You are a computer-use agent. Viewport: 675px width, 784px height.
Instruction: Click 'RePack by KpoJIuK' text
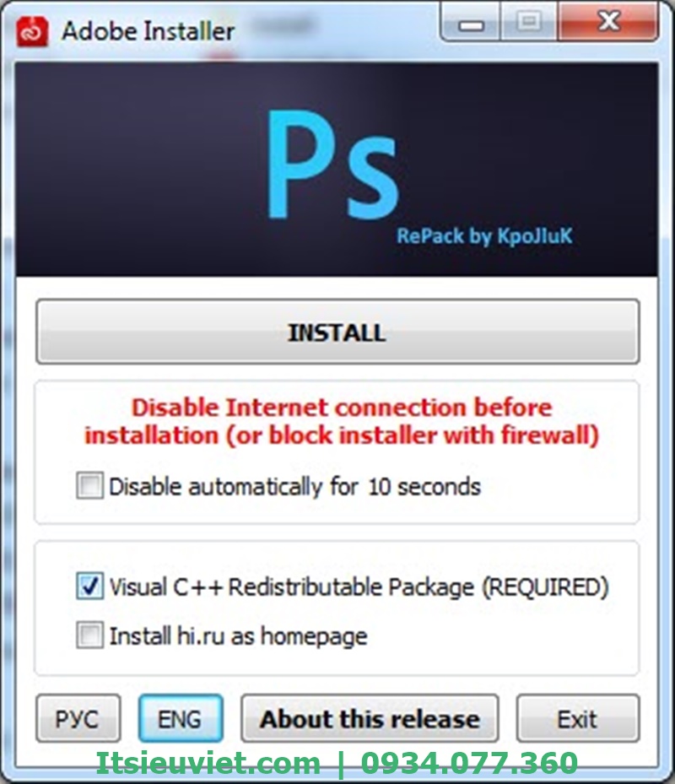click(484, 236)
